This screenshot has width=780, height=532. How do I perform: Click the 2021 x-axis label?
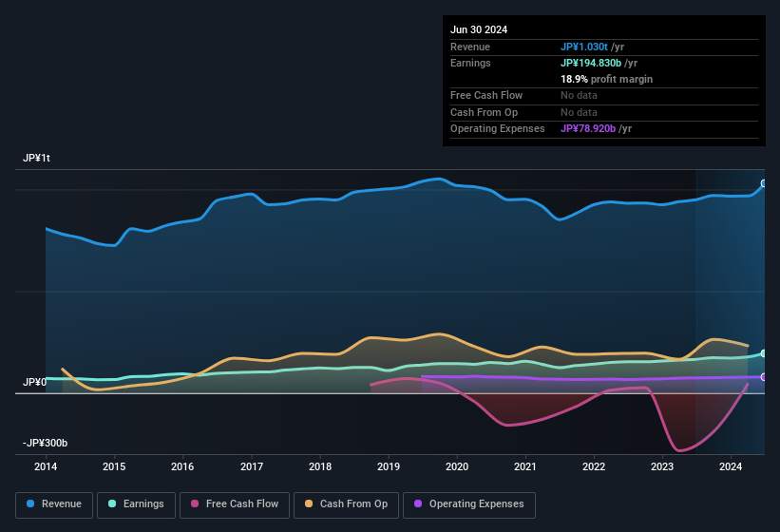[x=525, y=466]
